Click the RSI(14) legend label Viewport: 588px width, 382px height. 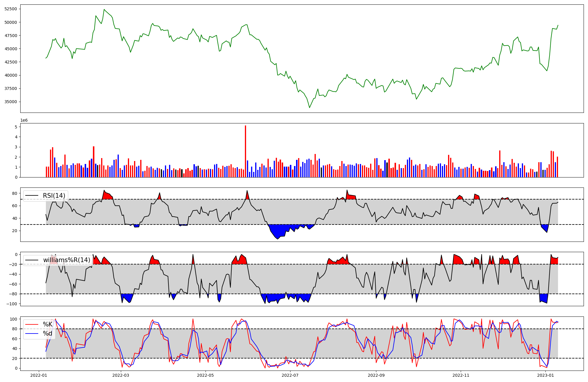pos(54,196)
